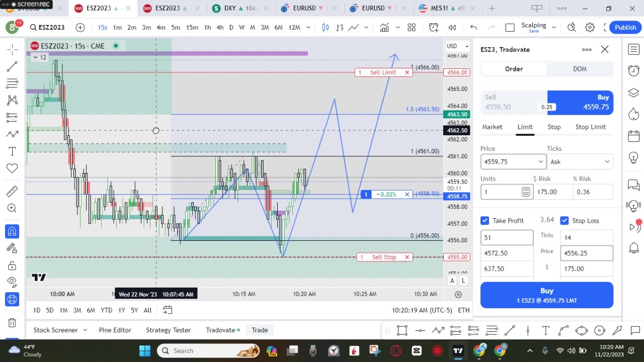This screenshot has width=644, height=362.
Task: Click the Units input field
Action: (x=507, y=192)
